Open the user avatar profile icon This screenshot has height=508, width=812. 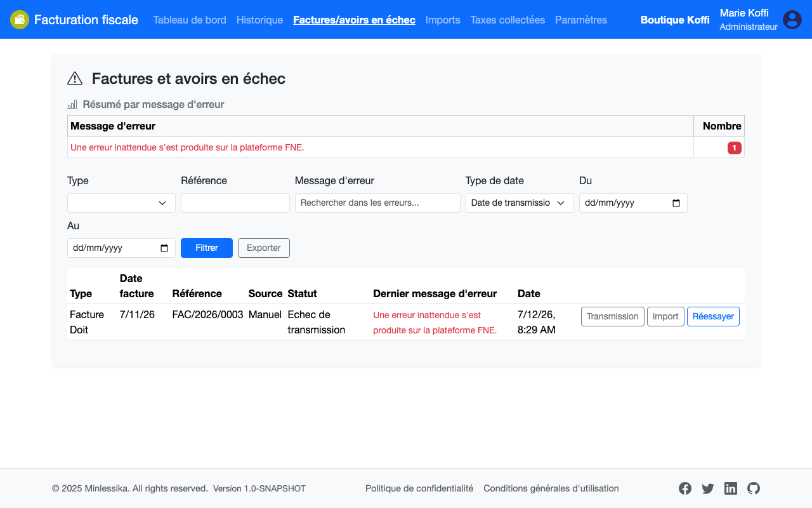792,20
